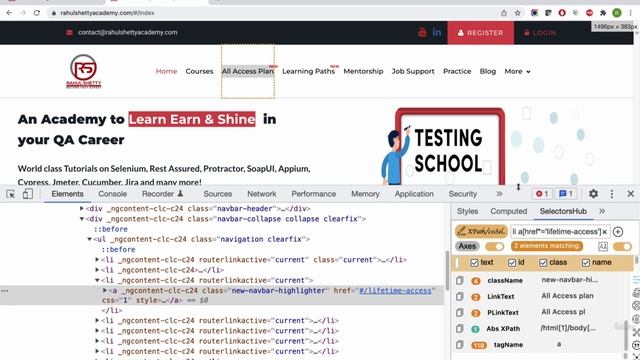Show the error count badge in DevTools
This screenshot has width=640, height=360.
[542, 194]
